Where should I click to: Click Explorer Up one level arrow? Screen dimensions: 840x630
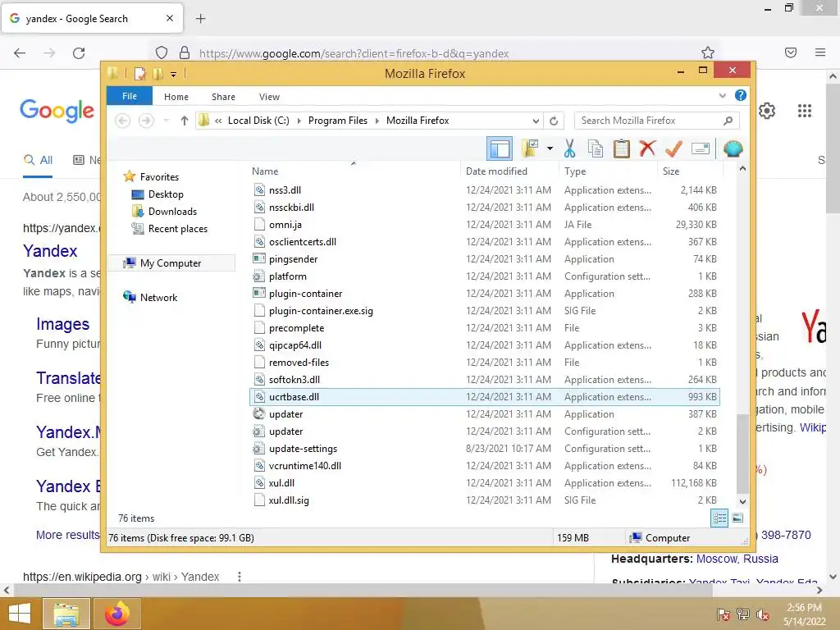(x=185, y=121)
